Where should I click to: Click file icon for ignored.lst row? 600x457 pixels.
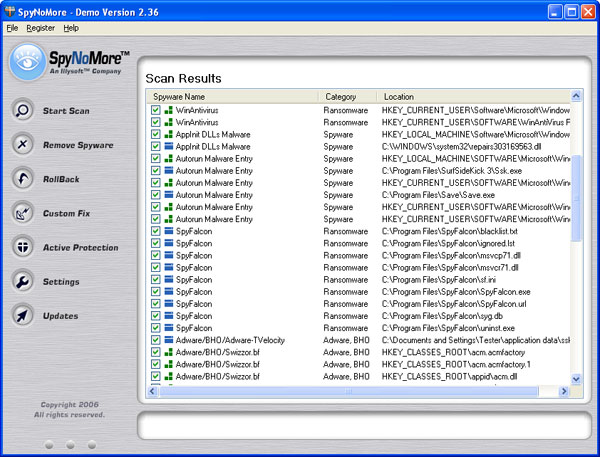click(x=169, y=243)
